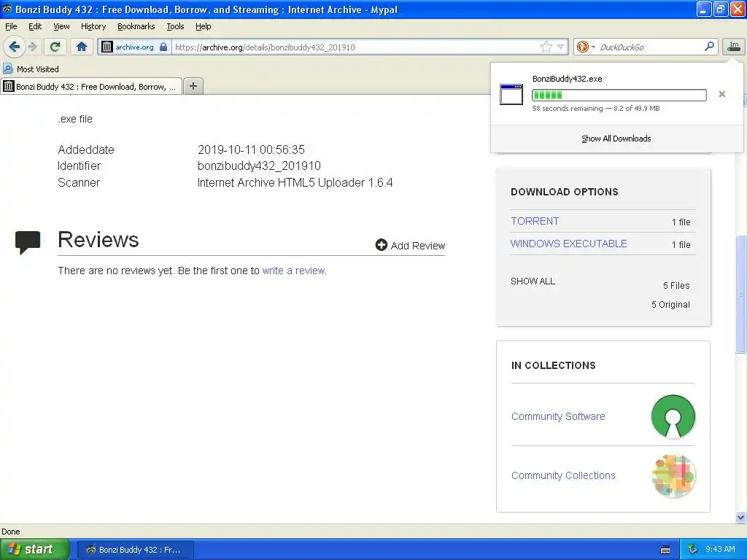The image size is (747, 560).
Task: Download the TORRENT option
Action: click(x=535, y=221)
